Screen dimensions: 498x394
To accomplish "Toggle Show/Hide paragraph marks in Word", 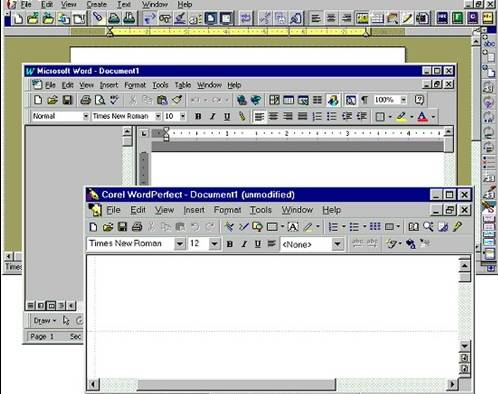I will tap(365, 100).
